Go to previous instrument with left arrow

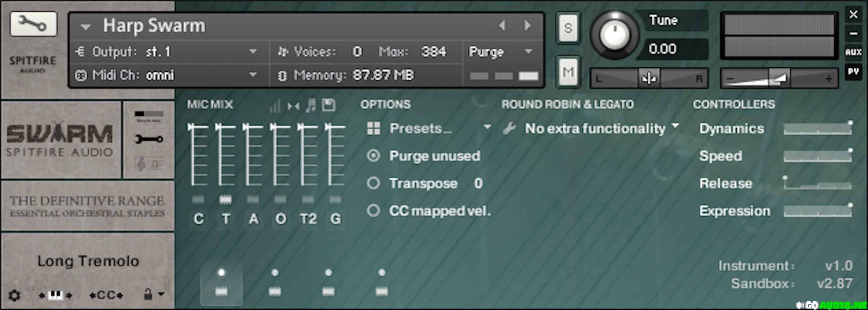[x=502, y=25]
